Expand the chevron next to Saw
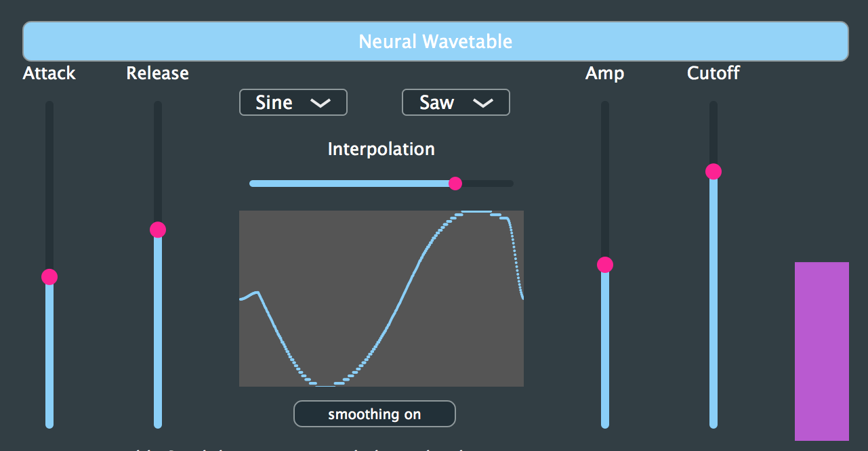868x451 pixels. tap(483, 102)
